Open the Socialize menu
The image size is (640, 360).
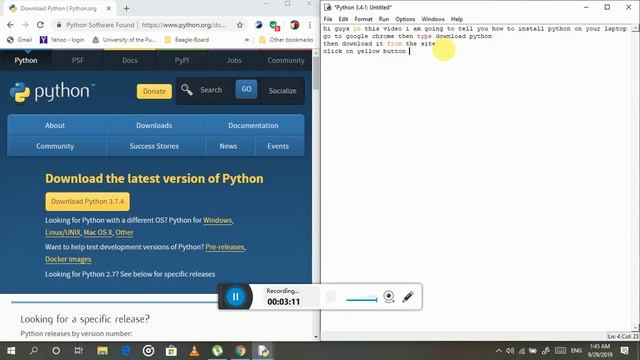tap(282, 91)
